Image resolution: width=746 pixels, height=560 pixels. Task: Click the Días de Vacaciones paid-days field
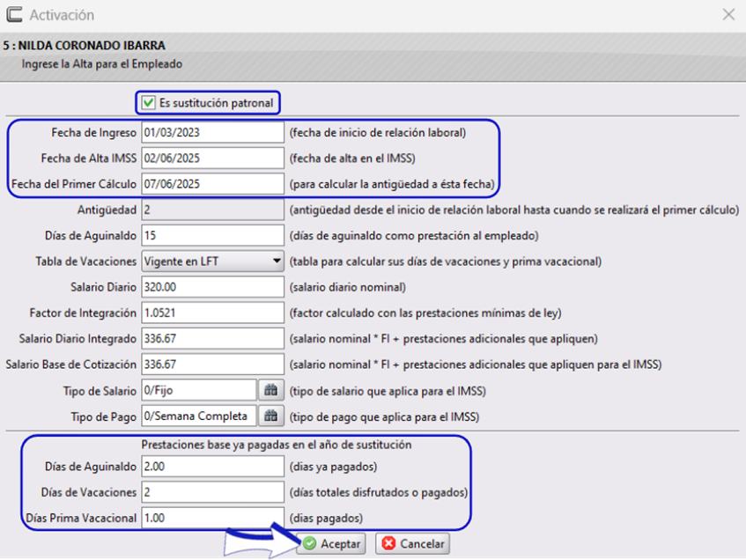211,491
